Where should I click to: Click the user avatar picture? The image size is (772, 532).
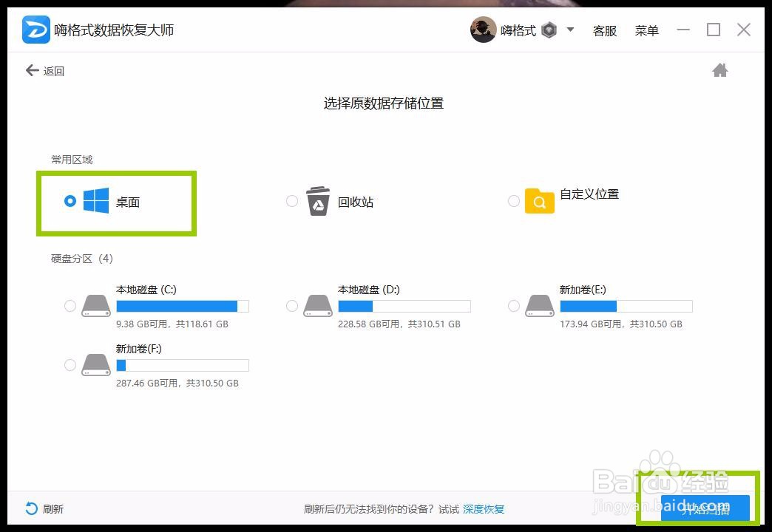(483, 30)
